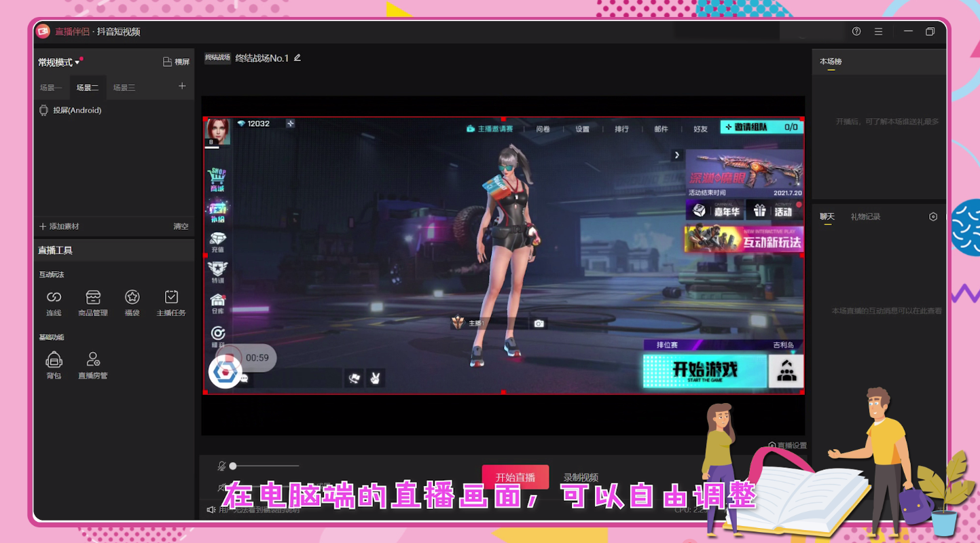Click the 录制视频 record video button

coord(581,477)
